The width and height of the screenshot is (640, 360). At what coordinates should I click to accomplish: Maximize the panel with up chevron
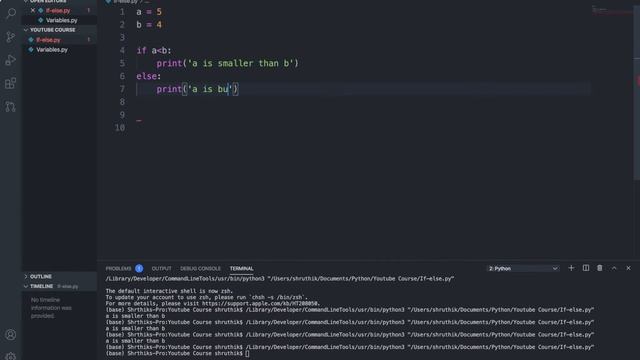[x=614, y=268]
